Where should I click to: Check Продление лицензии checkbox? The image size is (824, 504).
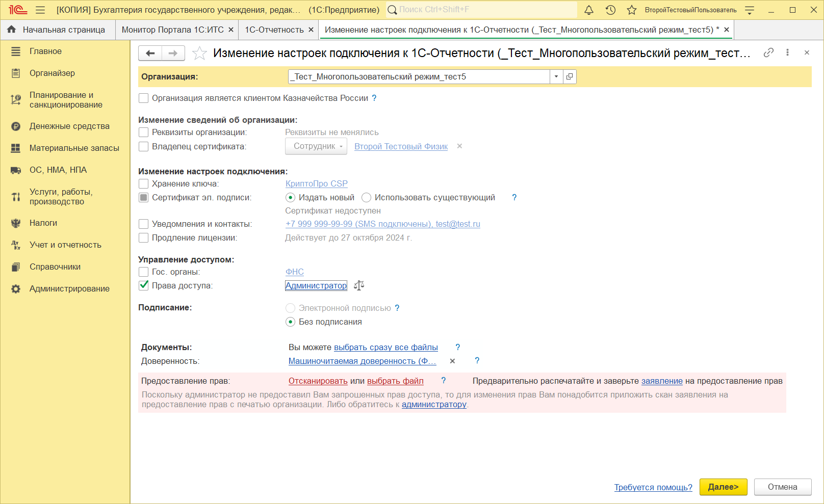click(x=144, y=238)
